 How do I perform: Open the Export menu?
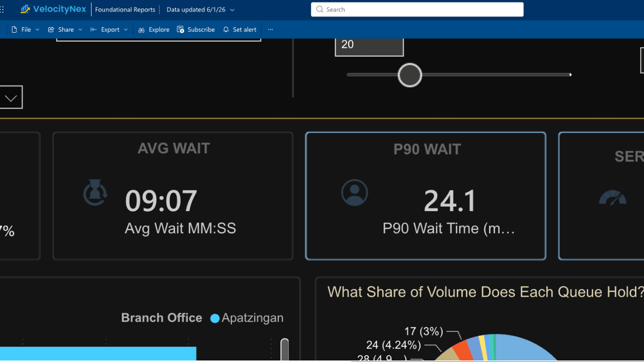pyautogui.click(x=109, y=30)
